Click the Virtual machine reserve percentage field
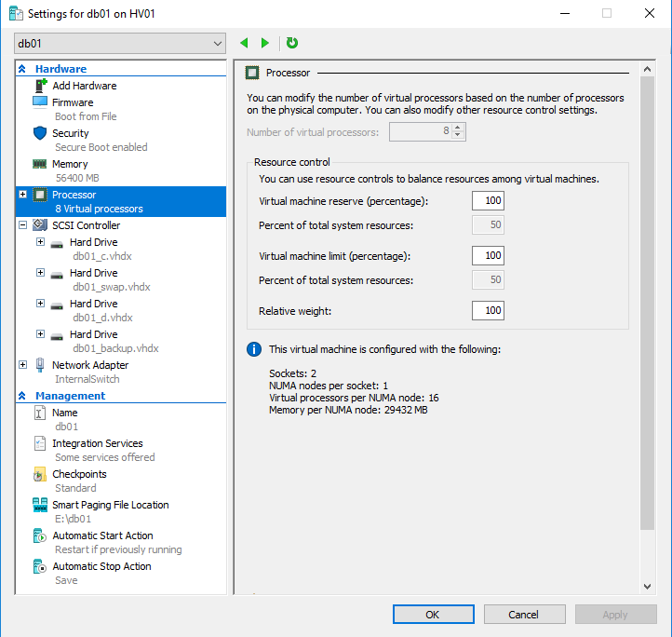The image size is (672, 637). 488,201
